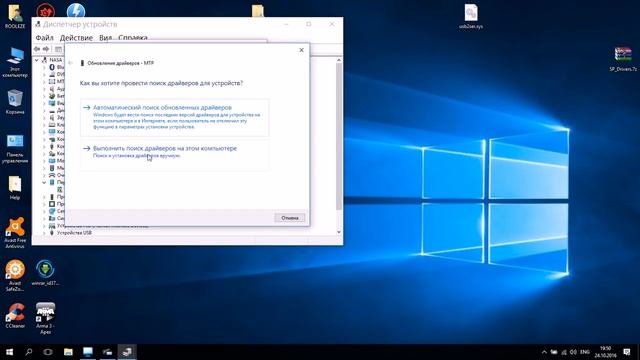The width and height of the screenshot is (640, 360).
Task: Click the taskbar search magnifier
Action: point(29,352)
